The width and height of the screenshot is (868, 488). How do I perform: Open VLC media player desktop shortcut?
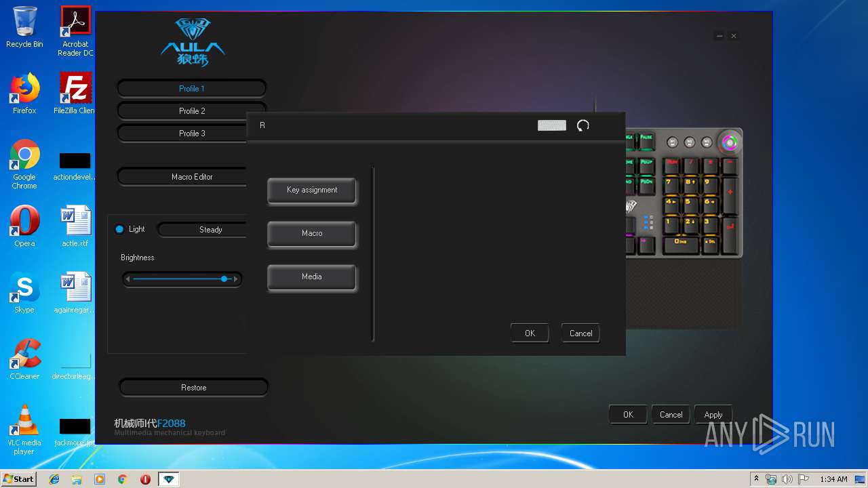(x=24, y=430)
